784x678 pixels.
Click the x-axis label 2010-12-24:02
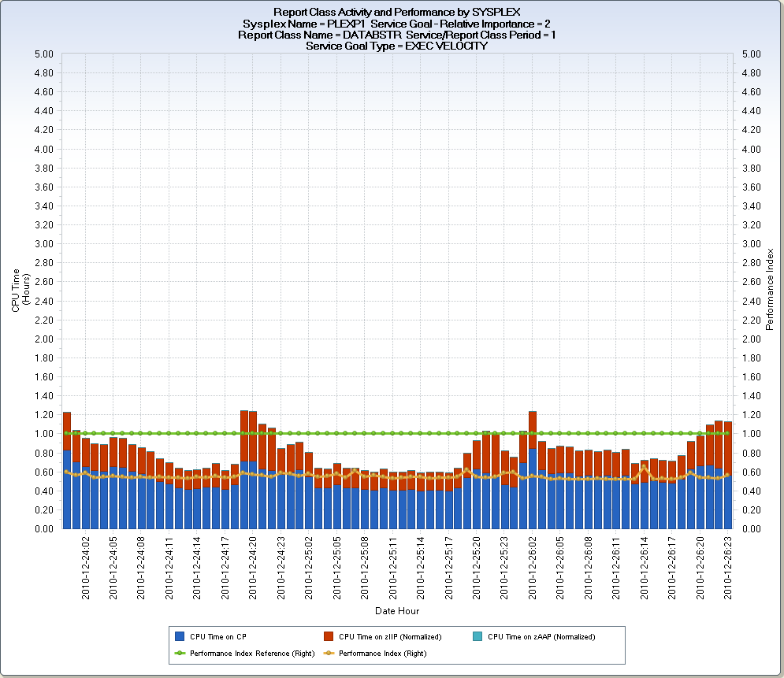pos(86,569)
